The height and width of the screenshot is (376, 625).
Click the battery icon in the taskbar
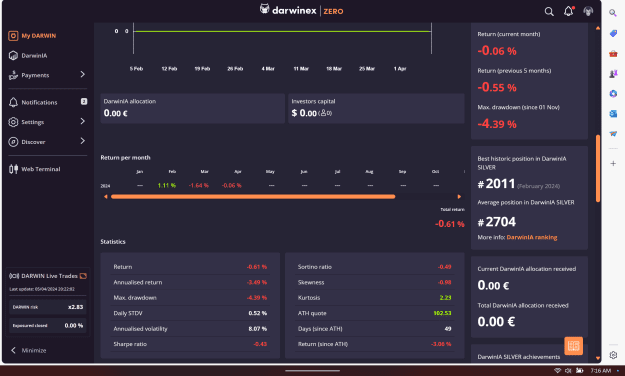[x=580, y=371]
